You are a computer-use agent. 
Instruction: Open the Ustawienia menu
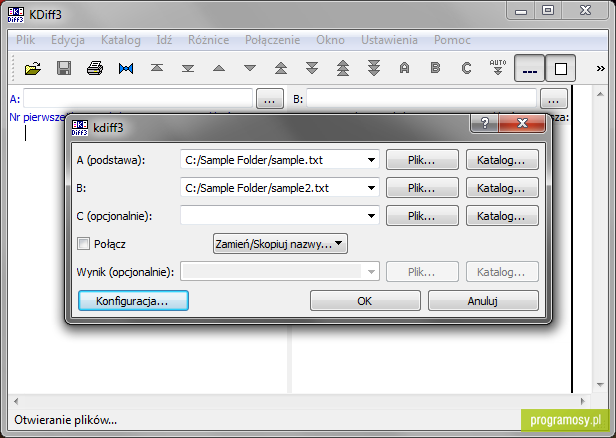tap(389, 40)
